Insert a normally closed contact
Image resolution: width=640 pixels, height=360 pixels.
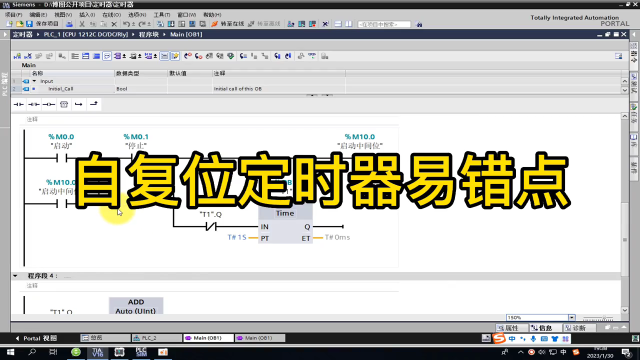click(x=33, y=104)
